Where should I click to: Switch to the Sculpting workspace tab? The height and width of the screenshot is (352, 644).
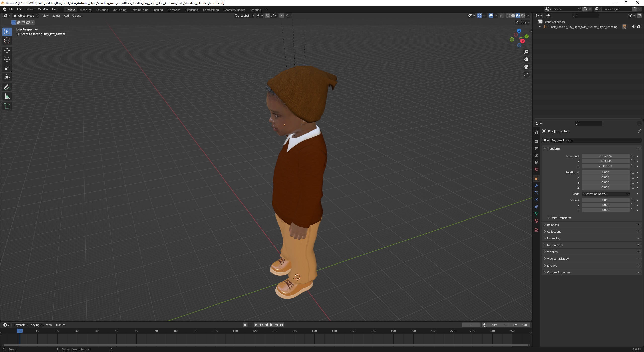point(102,10)
